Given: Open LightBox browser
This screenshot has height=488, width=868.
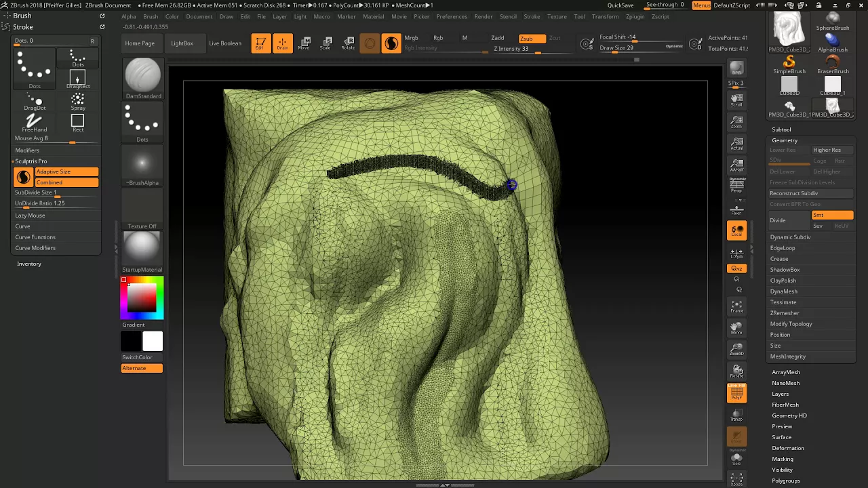Looking at the screenshot, I should coord(182,43).
